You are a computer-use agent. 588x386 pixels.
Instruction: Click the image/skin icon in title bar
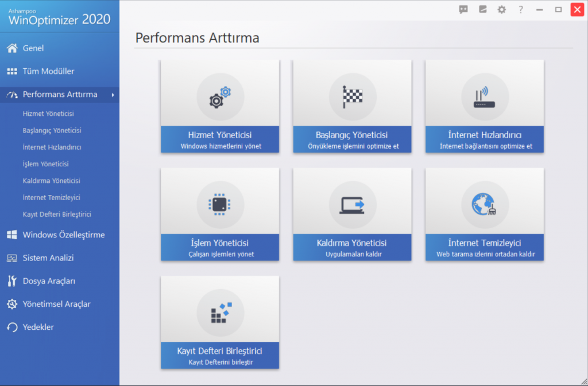pos(482,9)
